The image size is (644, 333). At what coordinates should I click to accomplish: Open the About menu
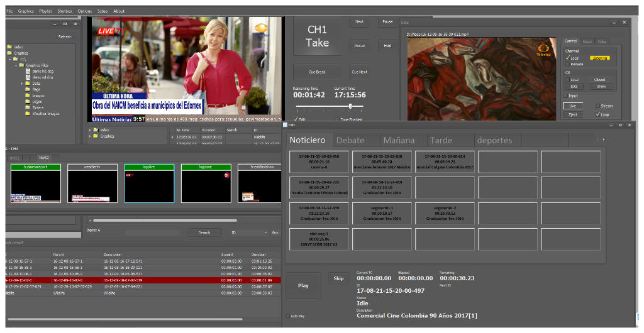coord(119,11)
